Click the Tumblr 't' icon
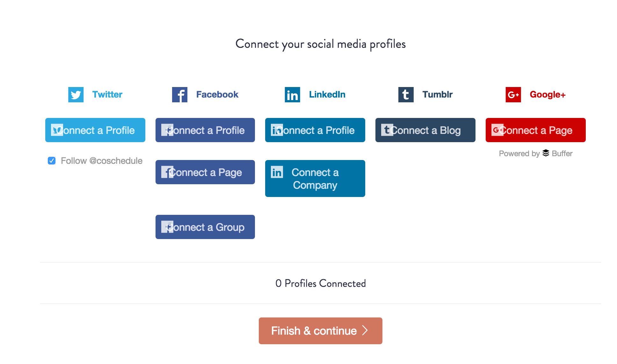This screenshot has height=364, width=617. point(405,94)
